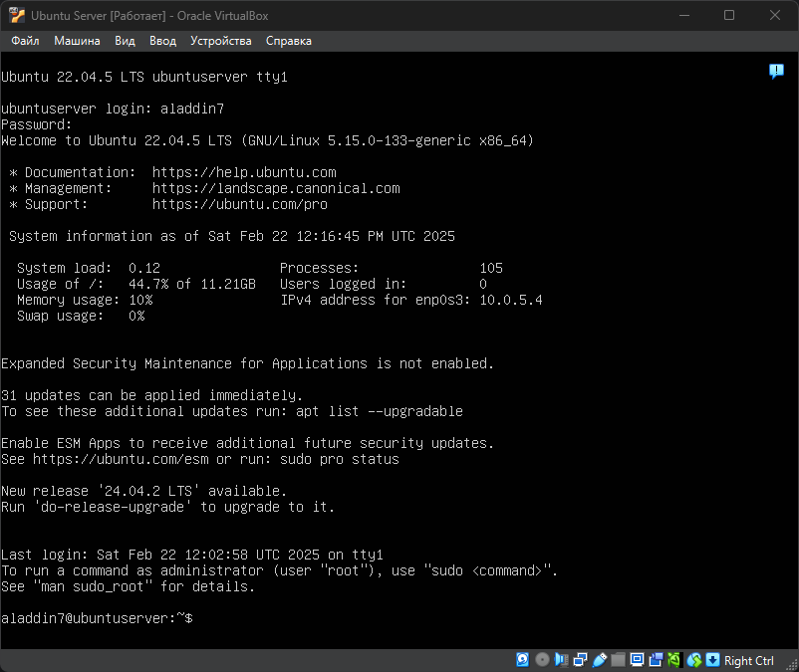Screen dimensions: 799x672
Task: Close the Ubuntu Server VirtualBox window
Action: click(x=774, y=15)
